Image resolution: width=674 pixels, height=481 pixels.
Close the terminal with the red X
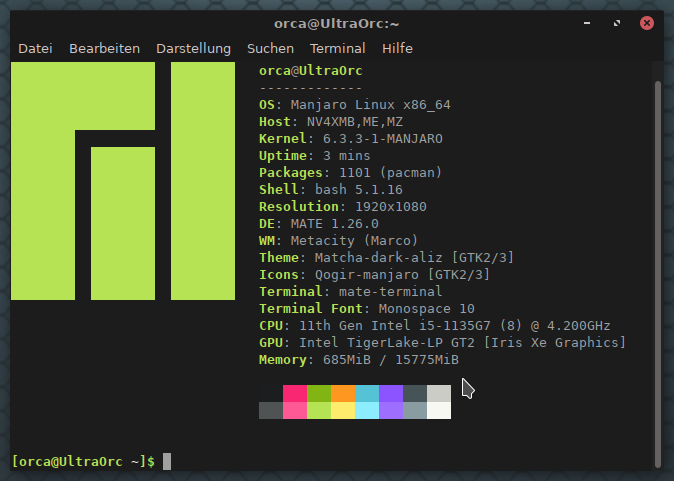point(646,23)
